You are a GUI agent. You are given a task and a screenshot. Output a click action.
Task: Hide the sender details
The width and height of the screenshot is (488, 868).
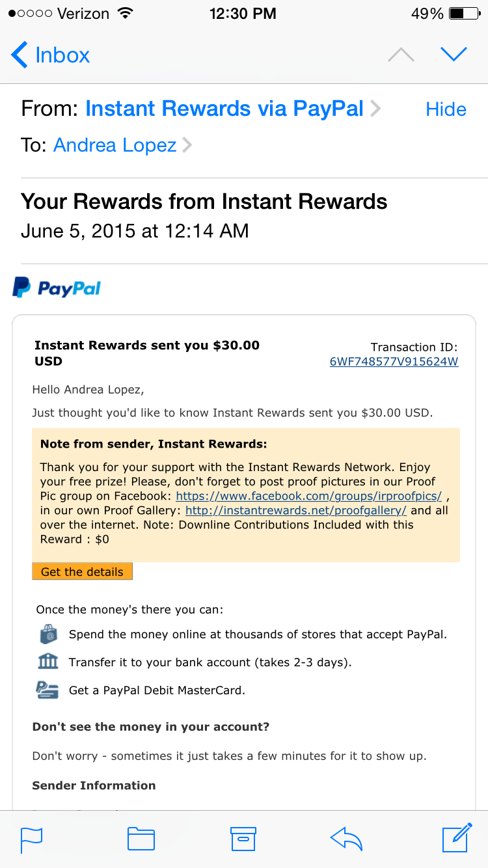click(x=446, y=109)
